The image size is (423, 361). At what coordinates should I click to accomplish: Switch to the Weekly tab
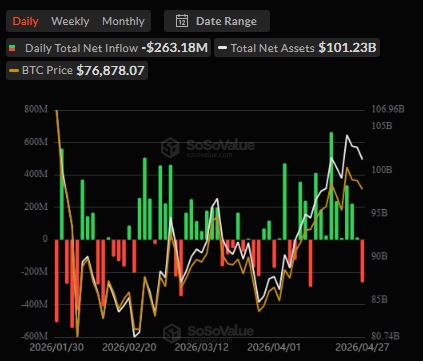70,21
